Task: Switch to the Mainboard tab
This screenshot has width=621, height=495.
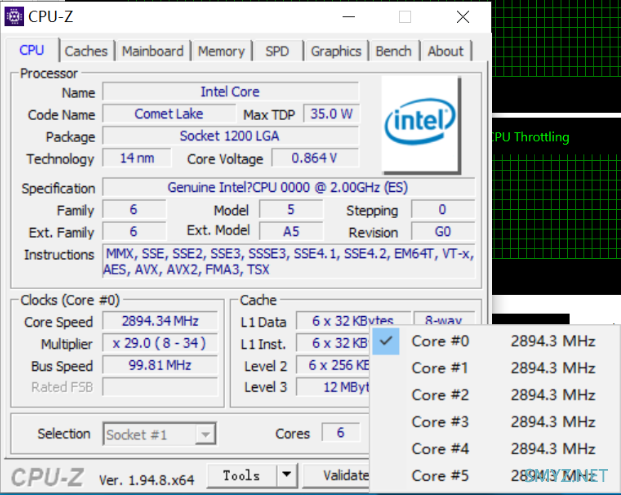Action: click(152, 51)
